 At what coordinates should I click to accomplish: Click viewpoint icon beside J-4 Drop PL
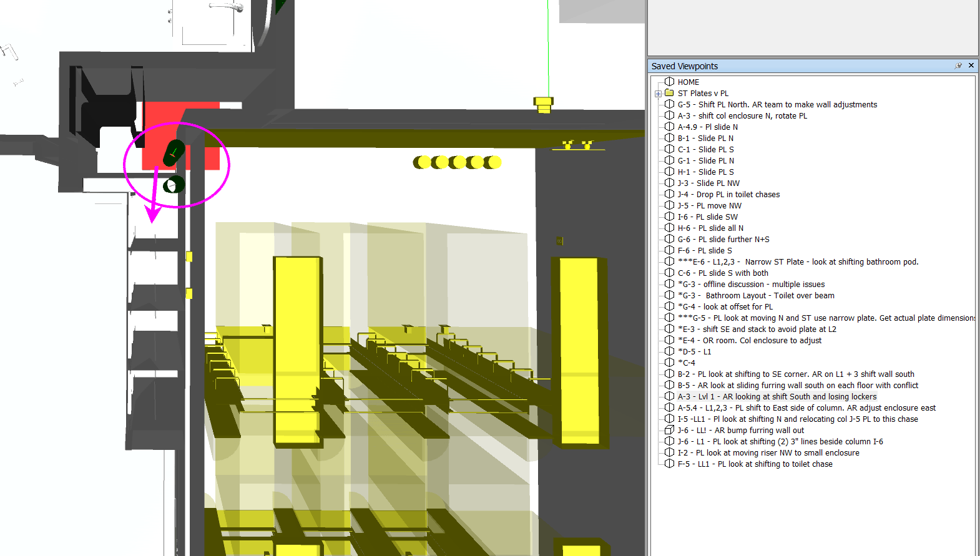pyautogui.click(x=669, y=194)
